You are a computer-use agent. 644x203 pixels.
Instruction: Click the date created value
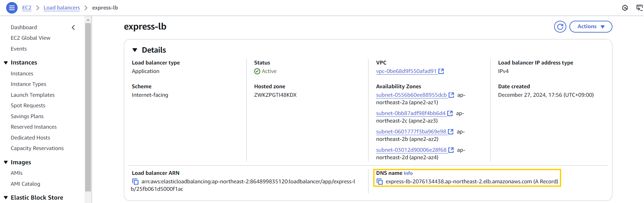click(x=546, y=95)
